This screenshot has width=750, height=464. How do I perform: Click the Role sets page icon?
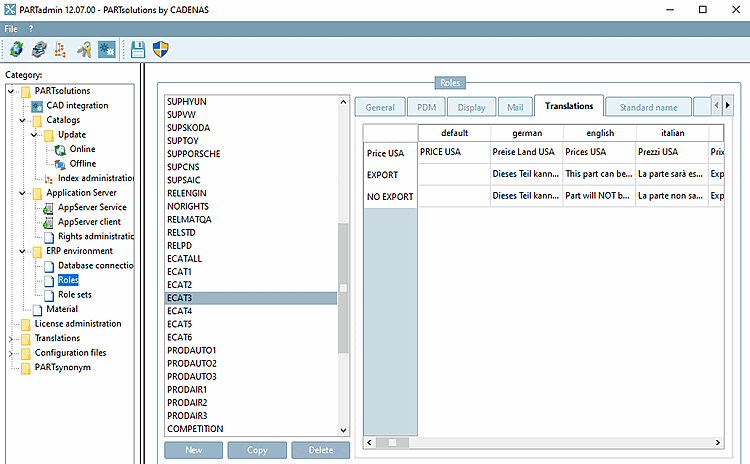(49, 296)
